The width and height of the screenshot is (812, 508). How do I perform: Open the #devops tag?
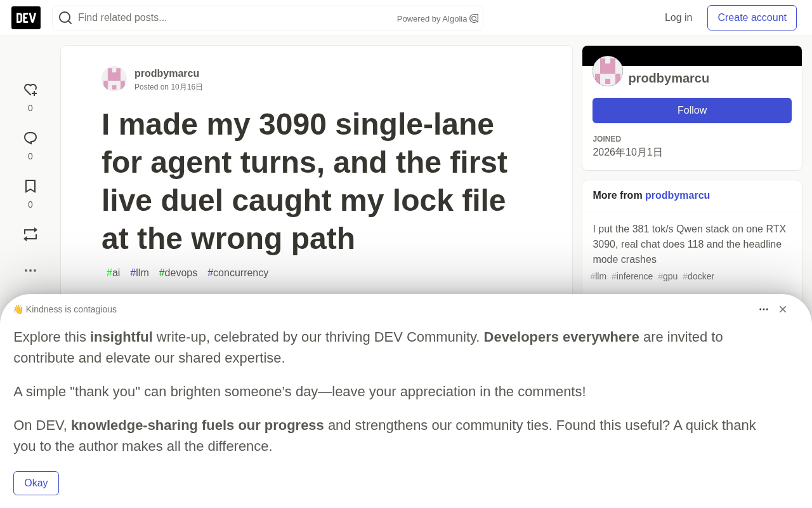(x=178, y=273)
